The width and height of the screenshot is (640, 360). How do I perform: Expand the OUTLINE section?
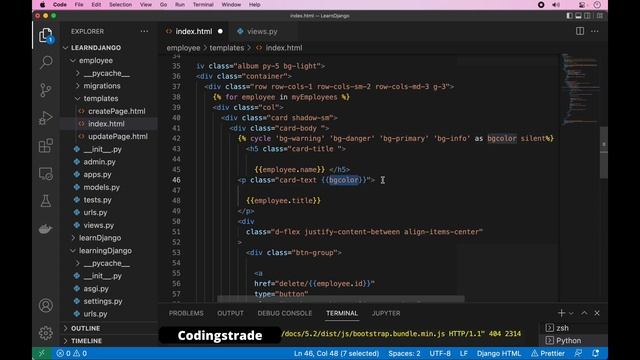pyautogui.click(x=85, y=328)
